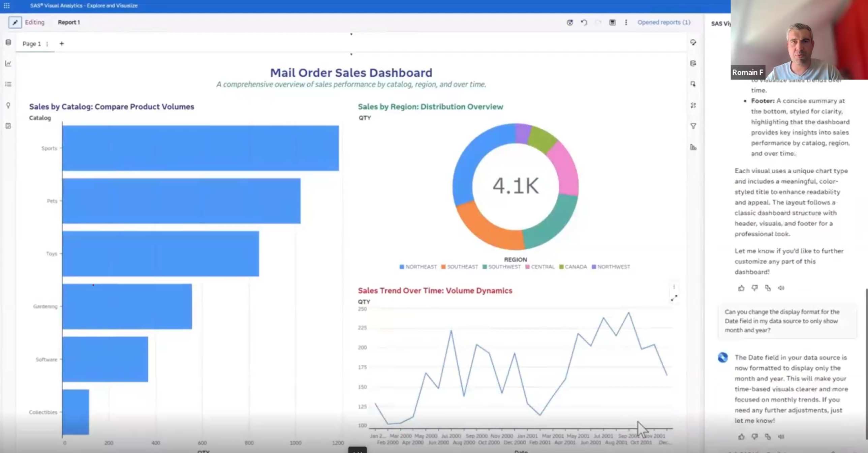This screenshot has height=453, width=868.
Task: Click the Copilot assistant icon in the report toolbar
Action: 570,22
